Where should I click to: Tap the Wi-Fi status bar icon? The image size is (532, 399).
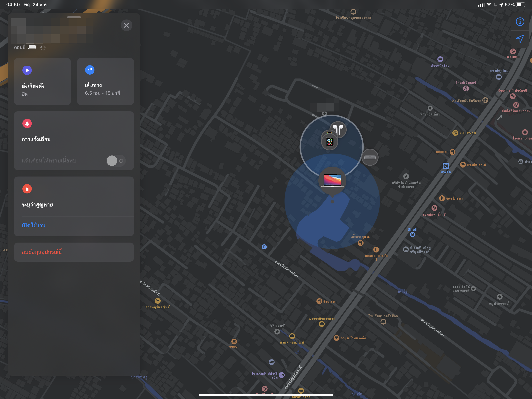click(489, 4)
